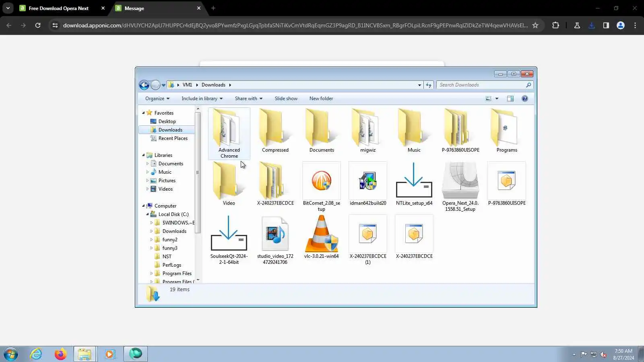Change view icon in Explorer toolbar
This screenshot has height=362, width=644.
coord(488,99)
